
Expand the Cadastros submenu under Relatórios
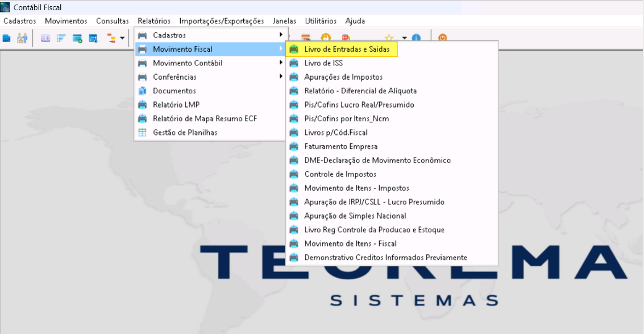click(210, 35)
